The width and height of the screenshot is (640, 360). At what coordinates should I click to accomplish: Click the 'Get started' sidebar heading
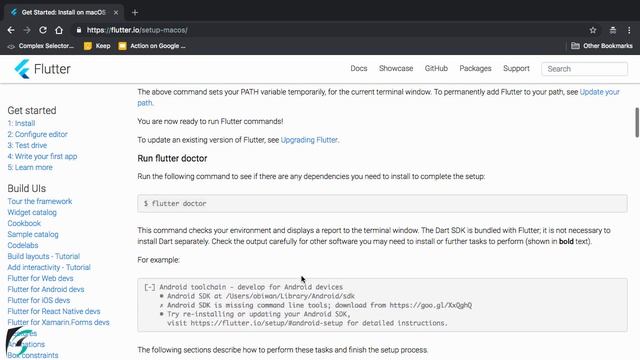point(32,111)
